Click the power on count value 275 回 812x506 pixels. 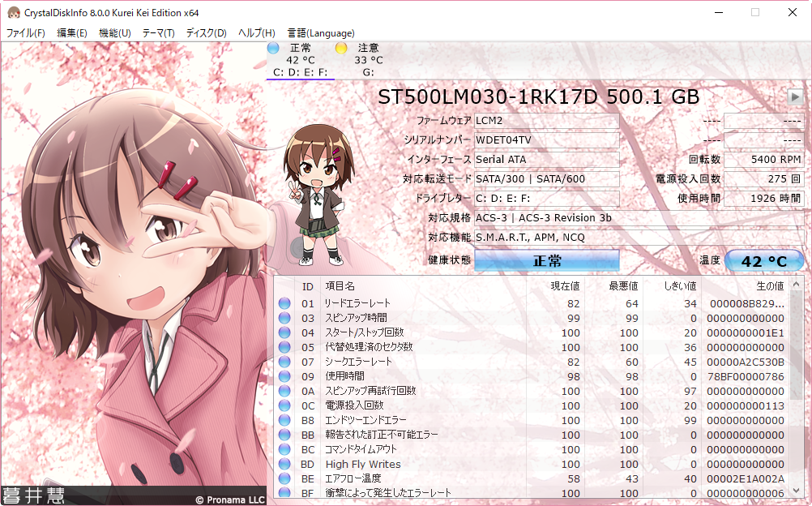click(x=764, y=179)
